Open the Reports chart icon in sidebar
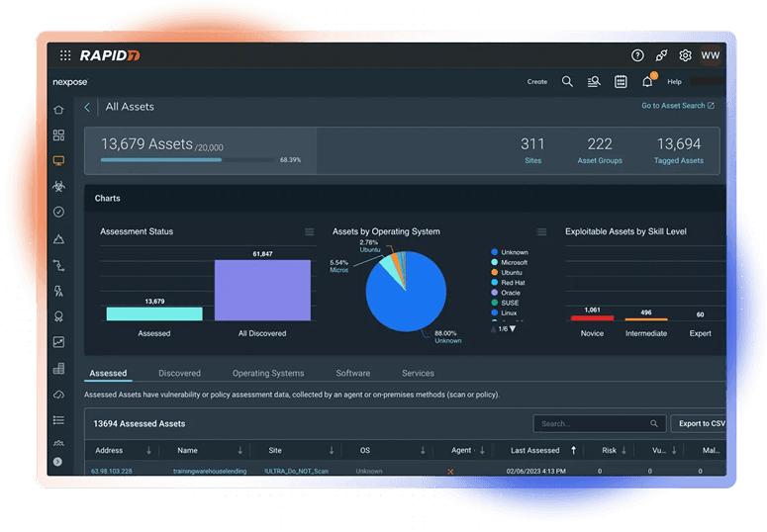767x532 pixels. click(58, 342)
